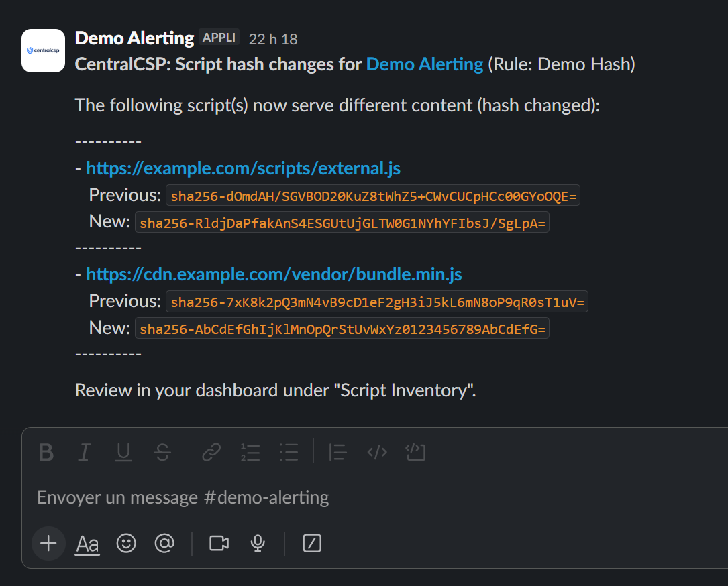The height and width of the screenshot is (586, 728).
Task: Insert a link using the link icon
Action: pos(211,453)
